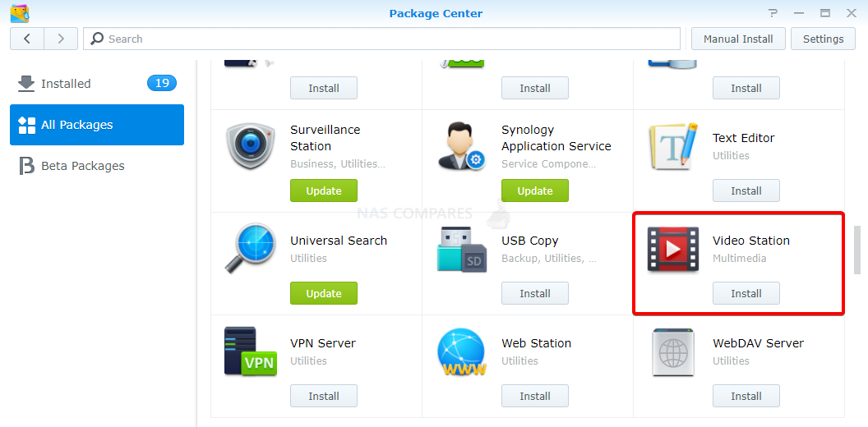This screenshot has height=427, width=868.
Task: Install Web Station
Action: (535, 396)
